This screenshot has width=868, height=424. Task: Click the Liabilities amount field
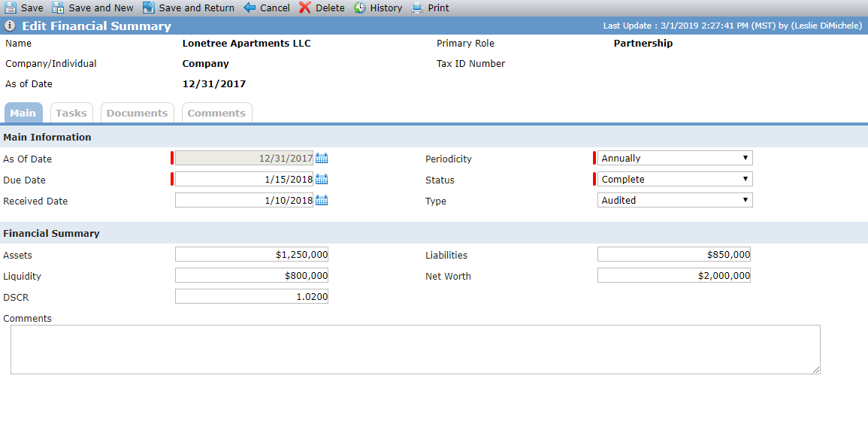pos(673,255)
